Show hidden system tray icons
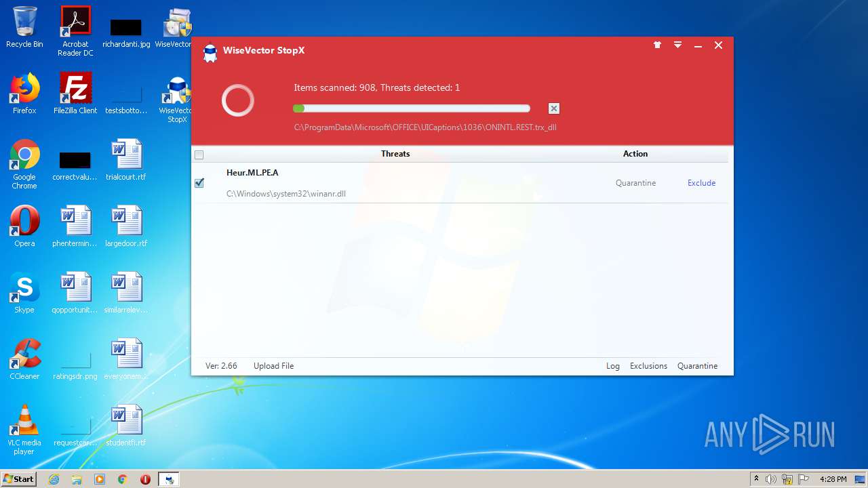Viewport: 868px width, 488px height. 756,479
